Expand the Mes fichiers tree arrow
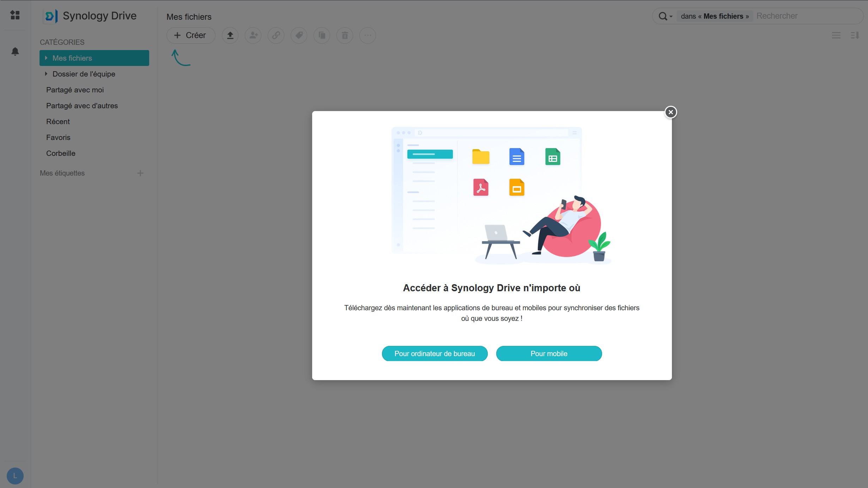The image size is (868, 488). (x=46, y=58)
